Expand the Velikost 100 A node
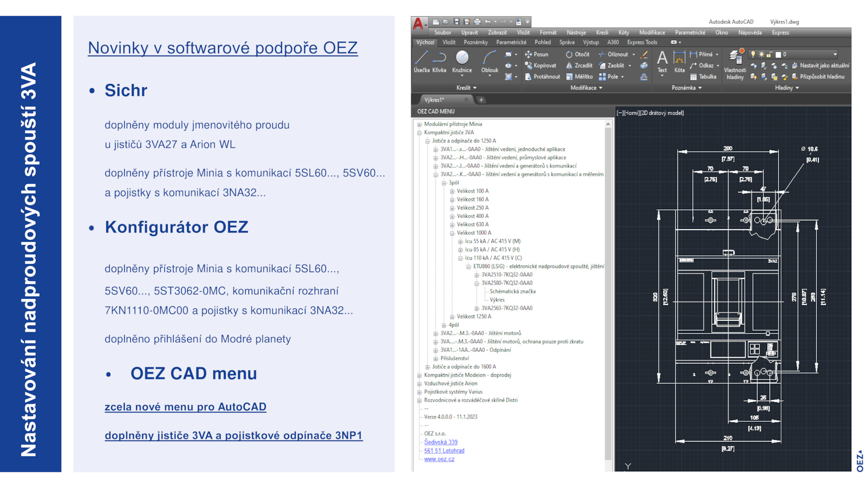Image resolution: width=868 pixels, height=488 pixels. pyautogui.click(x=452, y=191)
